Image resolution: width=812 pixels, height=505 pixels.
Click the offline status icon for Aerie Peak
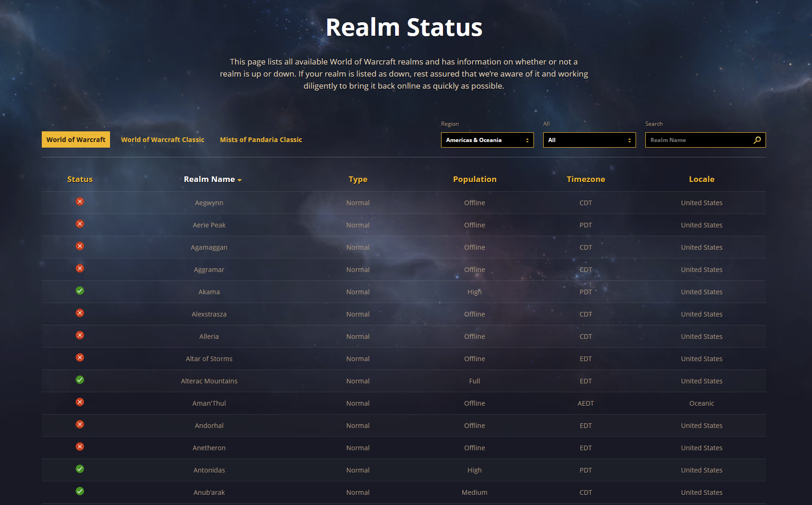80,224
